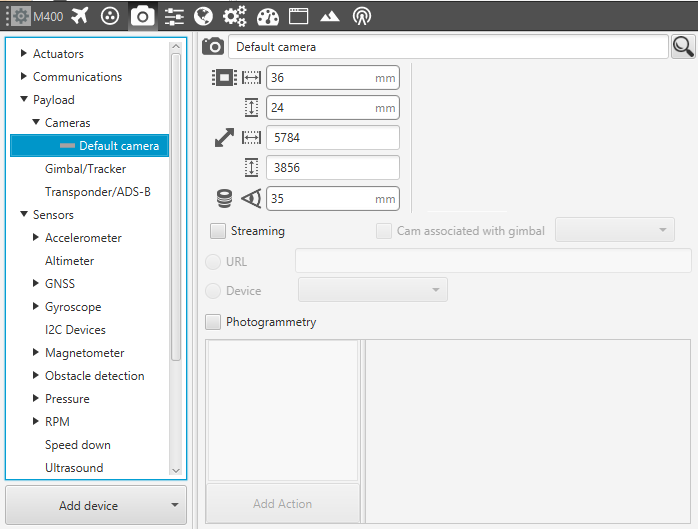The image size is (698, 529).
Task: Select Speed down in tree
Action: point(78,445)
